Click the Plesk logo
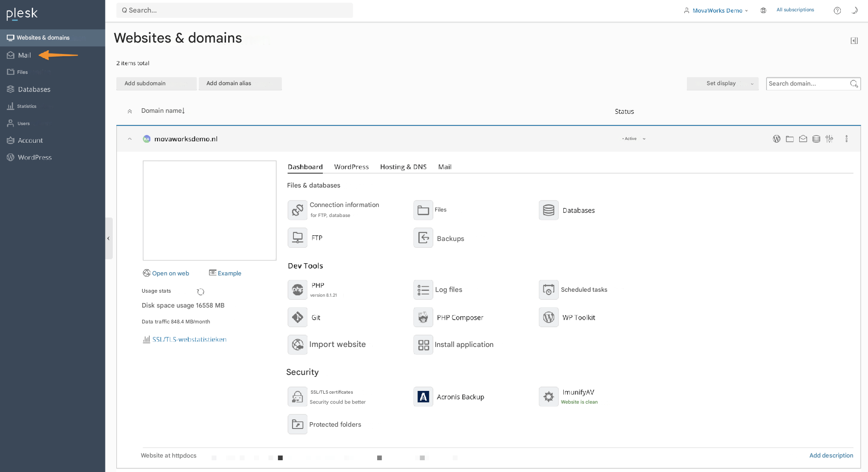 (x=22, y=14)
